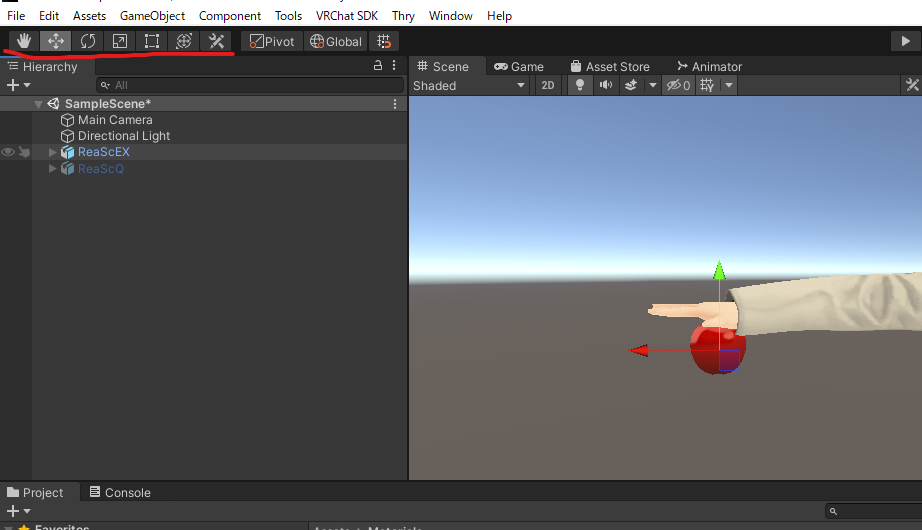The width and height of the screenshot is (922, 530).
Task: Toggle ReaScEX scene visibility eye
Action: click(8, 152)
